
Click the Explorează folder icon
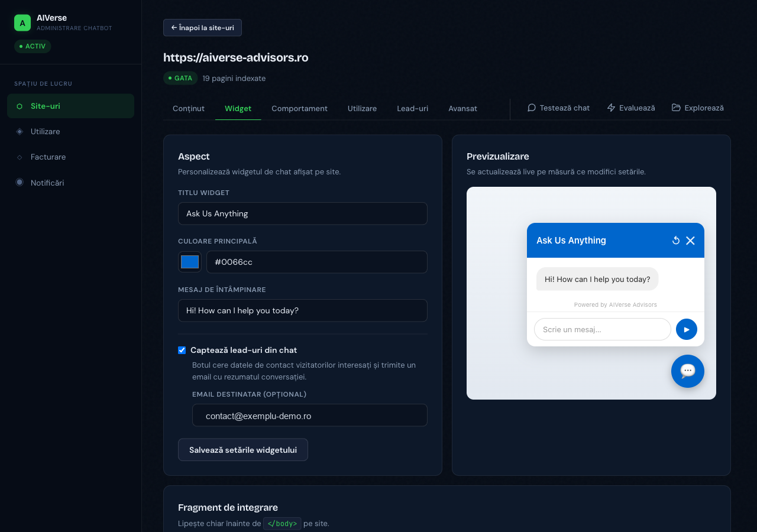point(676,108)
